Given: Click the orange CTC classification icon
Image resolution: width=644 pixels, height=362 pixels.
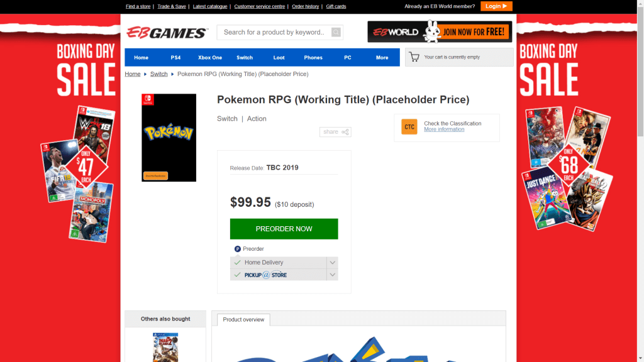Looking at the screenshot, I should [x=409, y=127].
